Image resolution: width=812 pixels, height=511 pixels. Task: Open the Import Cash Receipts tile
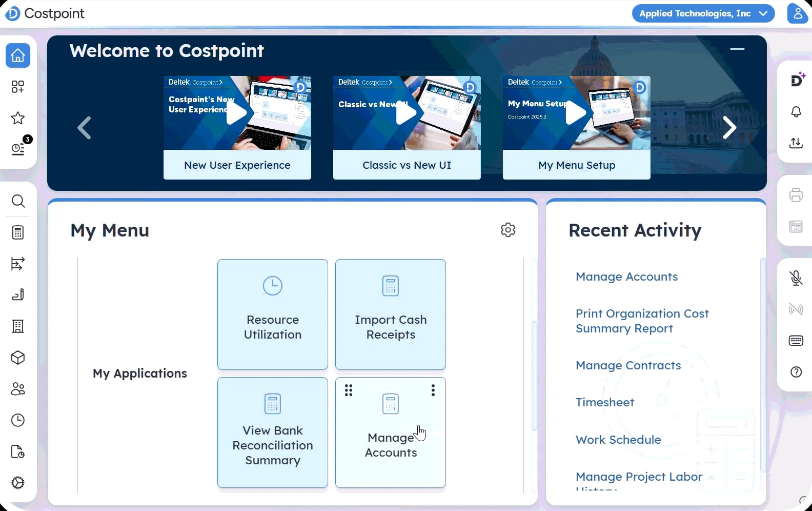[x=391, y=315]
